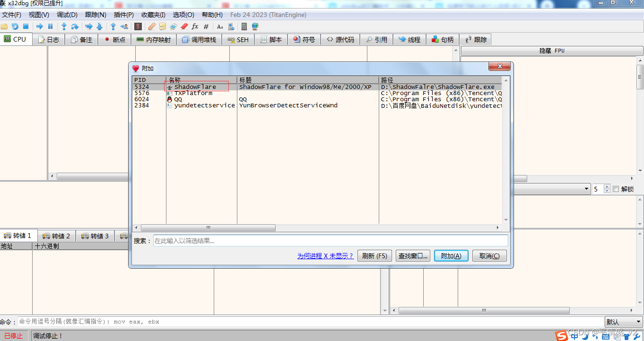
Task: Open the 为何进程 X 未显示？ link
Action: 325,256
